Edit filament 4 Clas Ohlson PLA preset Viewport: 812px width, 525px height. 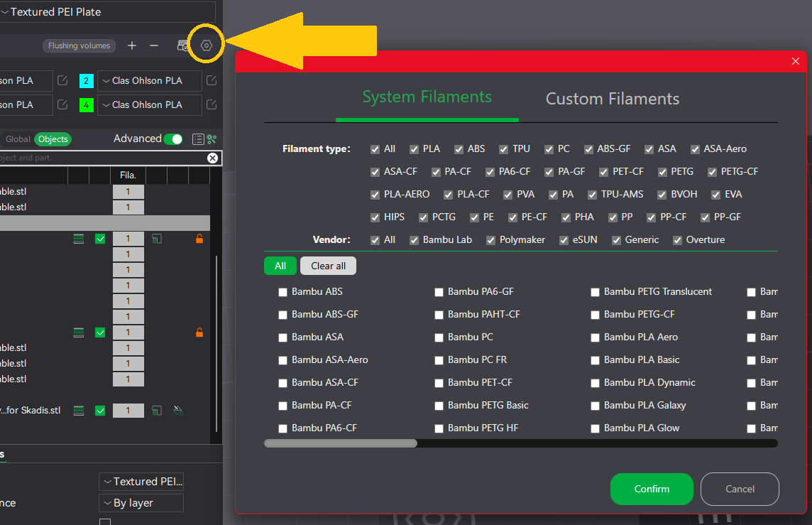pos(212,104)
